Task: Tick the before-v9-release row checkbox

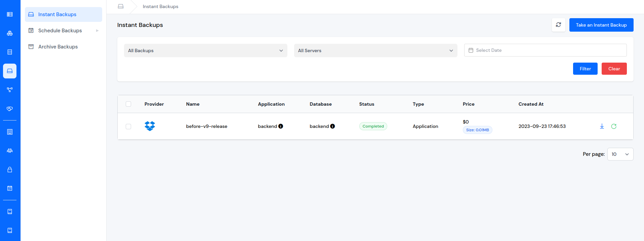Action: pos(128,127)
